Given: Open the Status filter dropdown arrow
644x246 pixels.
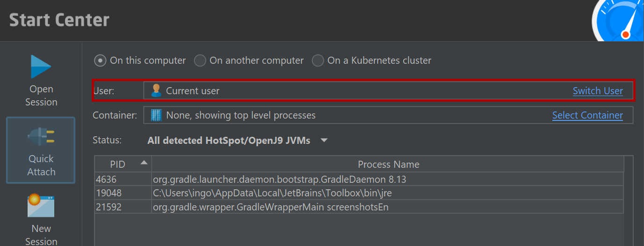Looking at the screenshot, I should click(x=324, y=140).
